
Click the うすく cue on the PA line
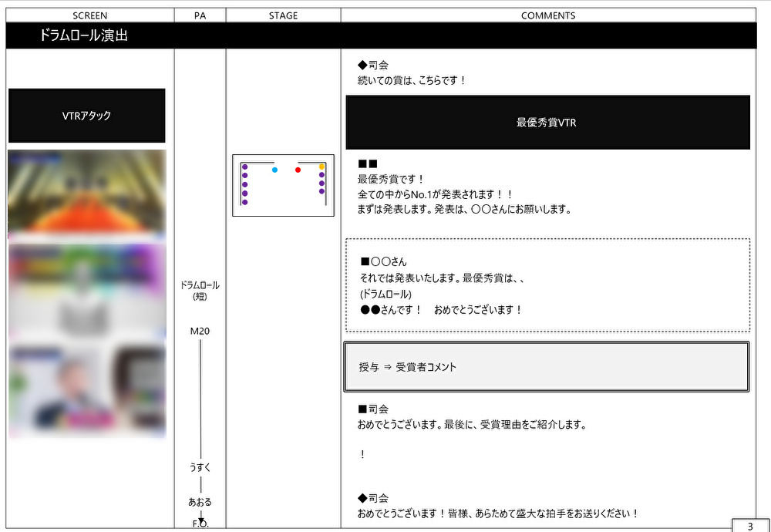click(x=200, y=467)
